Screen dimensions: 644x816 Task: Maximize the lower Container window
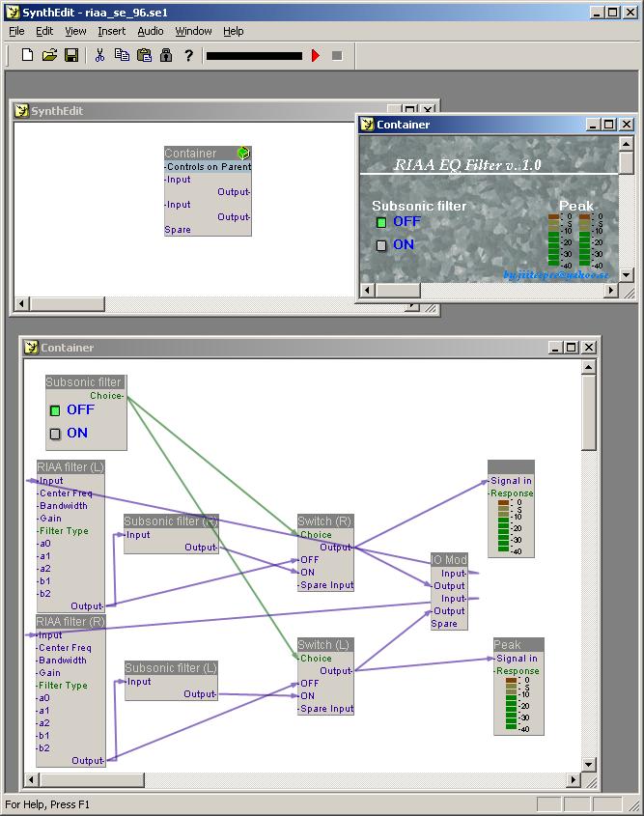click(572, 347)
